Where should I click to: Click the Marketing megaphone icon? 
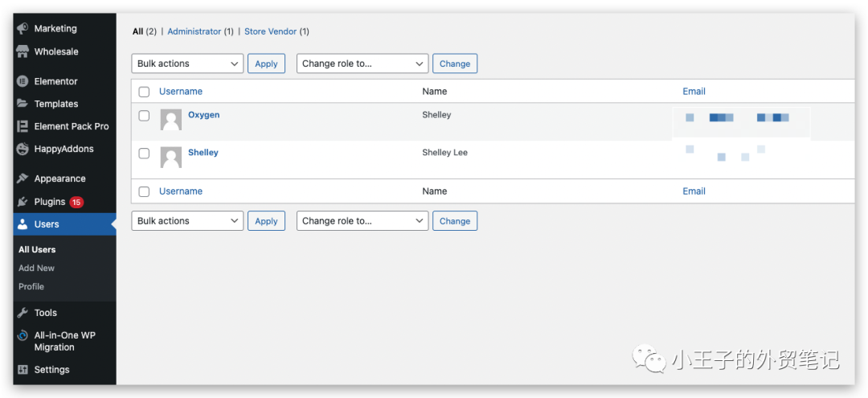[23, 28]
